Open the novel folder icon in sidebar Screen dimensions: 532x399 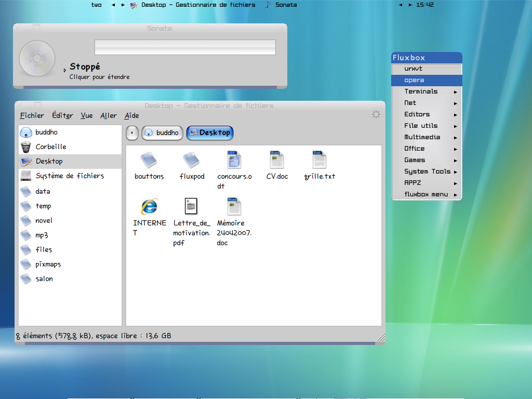click(x=26, y=221)
